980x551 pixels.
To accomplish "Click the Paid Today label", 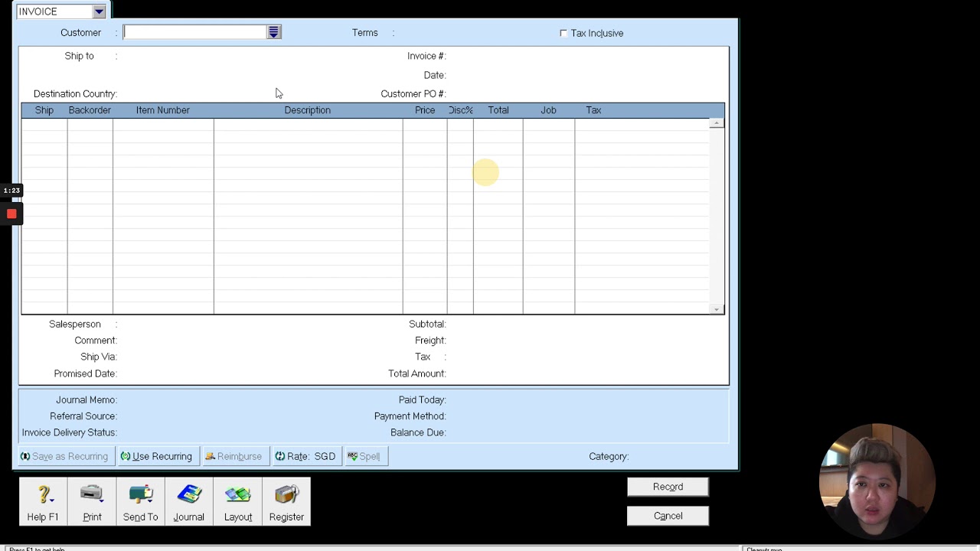I will pyautogui.click(x=422, y=399).
